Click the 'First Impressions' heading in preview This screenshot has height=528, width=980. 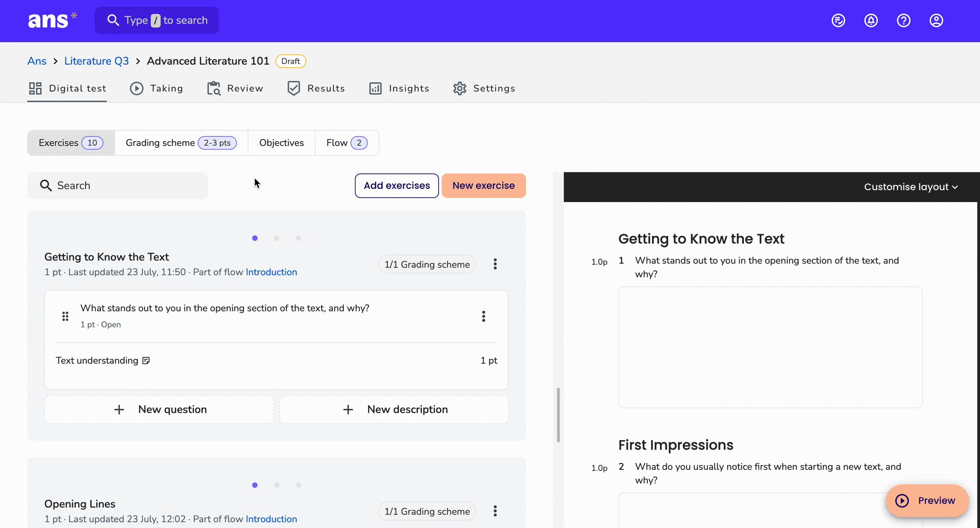coord(676,445)
